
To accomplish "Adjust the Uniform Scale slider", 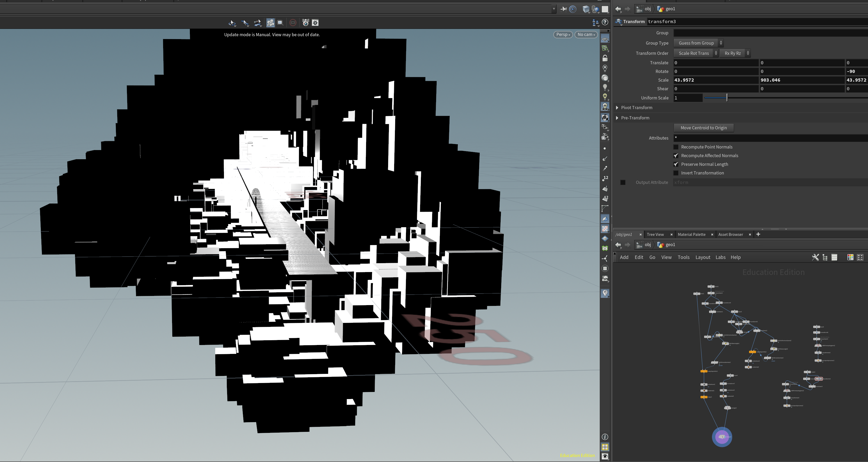I will 727,98.
